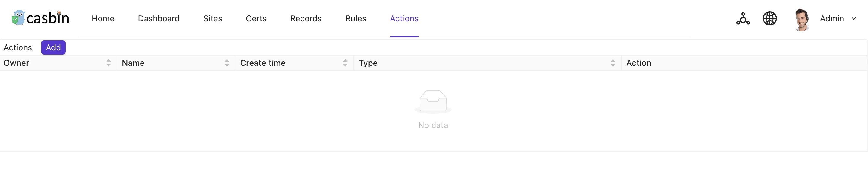Click the Casbin logo

41,18
